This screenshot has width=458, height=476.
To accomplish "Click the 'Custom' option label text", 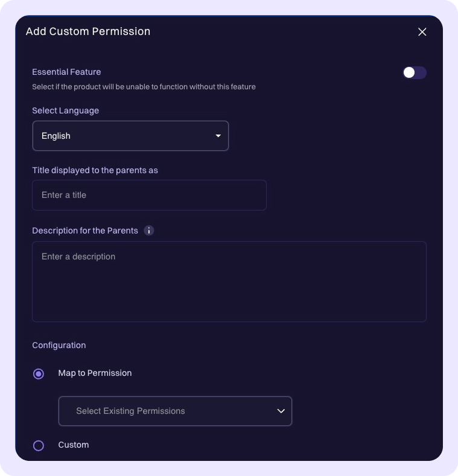I will (x=74, y=445).
